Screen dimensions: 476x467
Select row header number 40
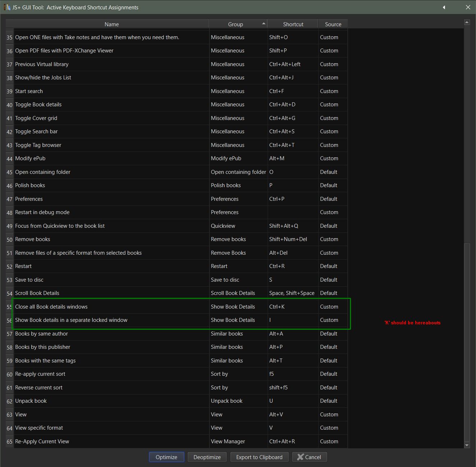[x=10, y=105]
